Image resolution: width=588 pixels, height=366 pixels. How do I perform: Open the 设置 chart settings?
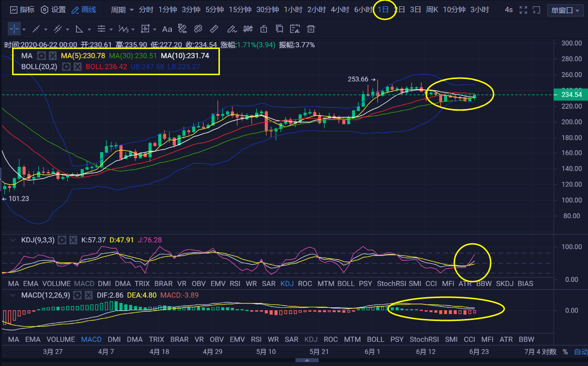[x=53, y=10]
